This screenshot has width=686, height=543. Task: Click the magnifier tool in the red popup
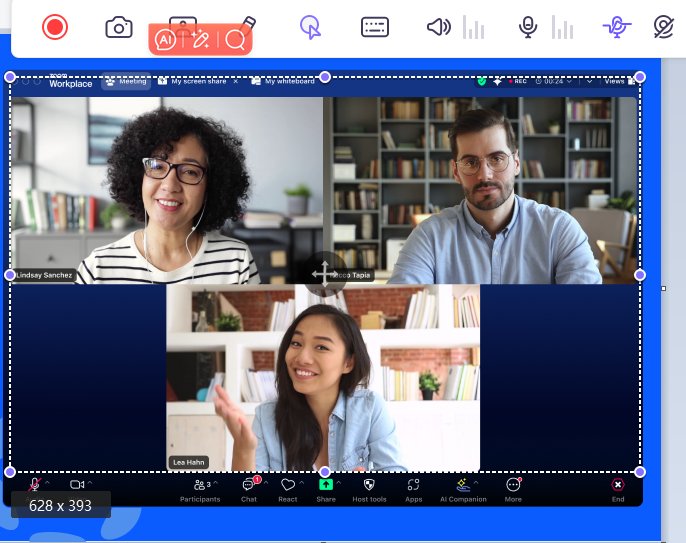click(235, 40)
